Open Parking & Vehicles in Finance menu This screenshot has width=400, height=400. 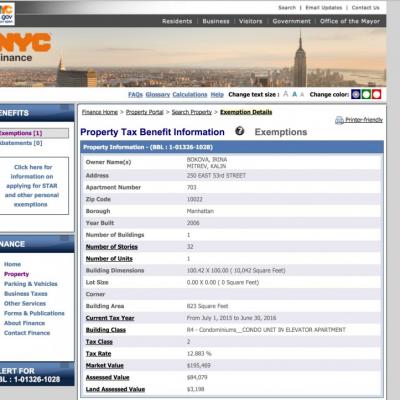pos(31,284)
